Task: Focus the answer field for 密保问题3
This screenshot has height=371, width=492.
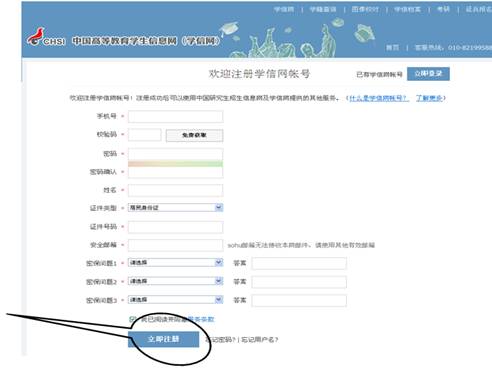Action: point(299,301)
